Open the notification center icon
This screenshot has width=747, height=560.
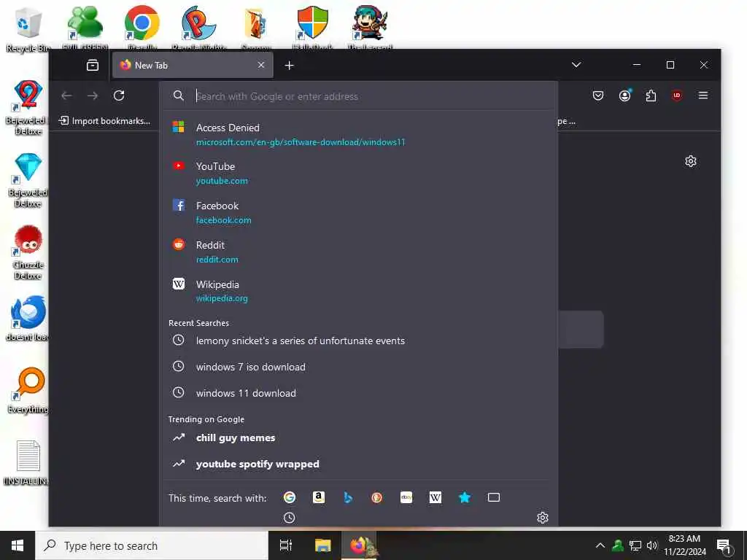[724, 546]
